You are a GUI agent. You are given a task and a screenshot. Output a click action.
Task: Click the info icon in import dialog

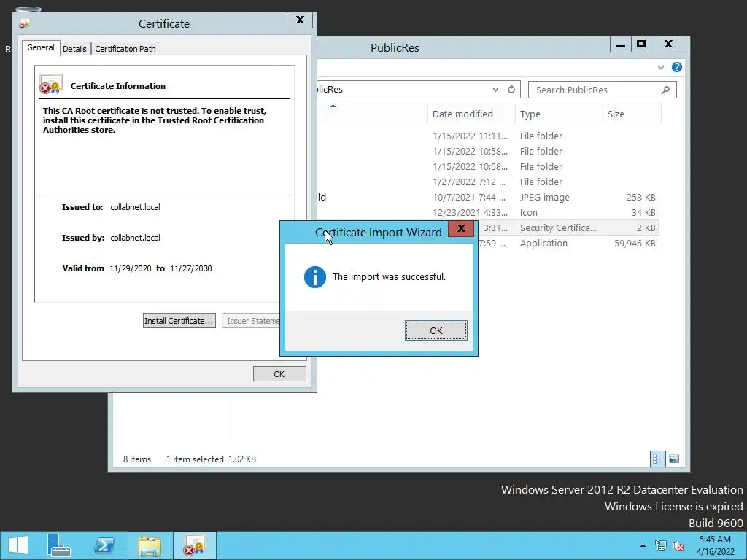click(x=315, y=277)
